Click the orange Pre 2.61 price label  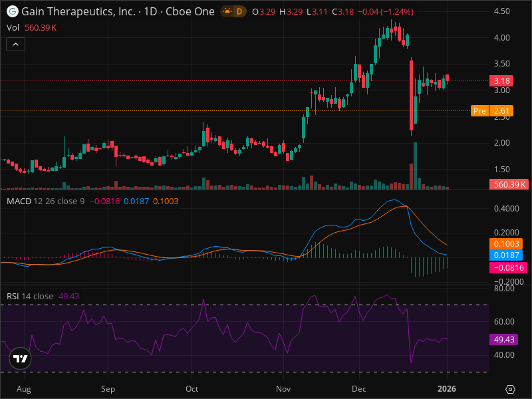tap(492, 110)
